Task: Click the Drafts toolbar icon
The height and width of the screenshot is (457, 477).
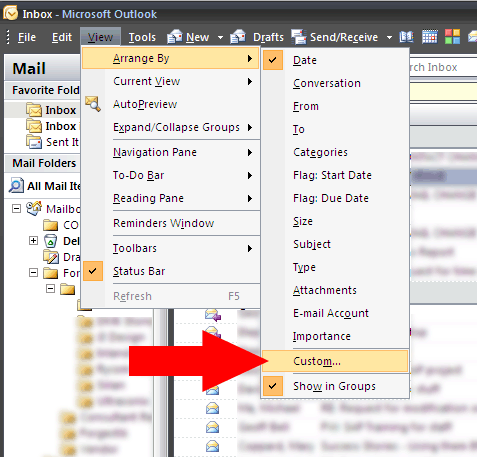Action: pos(238,37)
